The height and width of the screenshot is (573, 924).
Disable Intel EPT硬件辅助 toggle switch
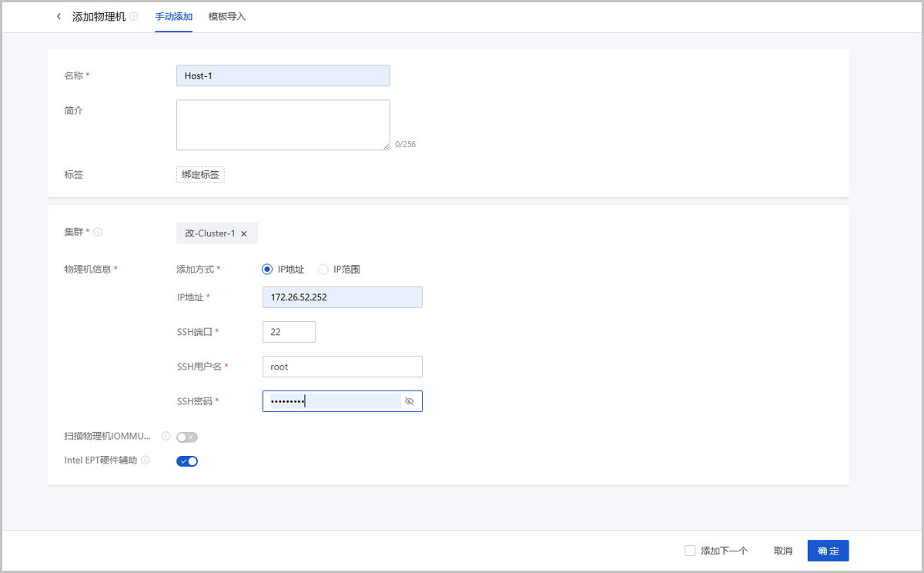click(x=187, y=461)
